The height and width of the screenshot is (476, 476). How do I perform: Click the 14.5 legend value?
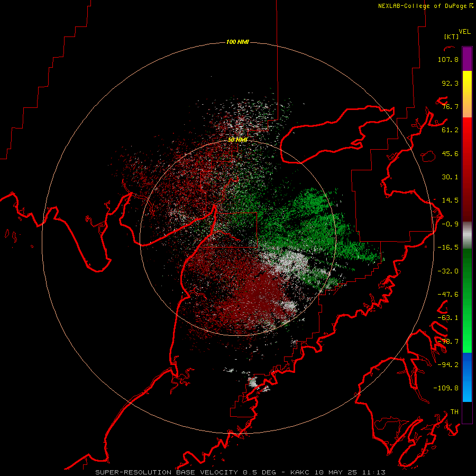tap(450, 200)
